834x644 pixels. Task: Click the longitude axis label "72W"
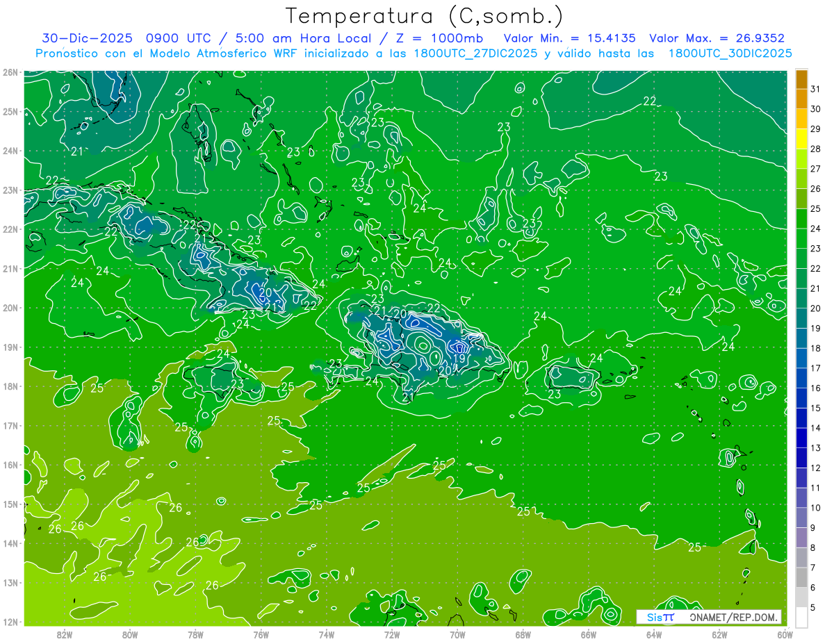[x=392, y=634]
